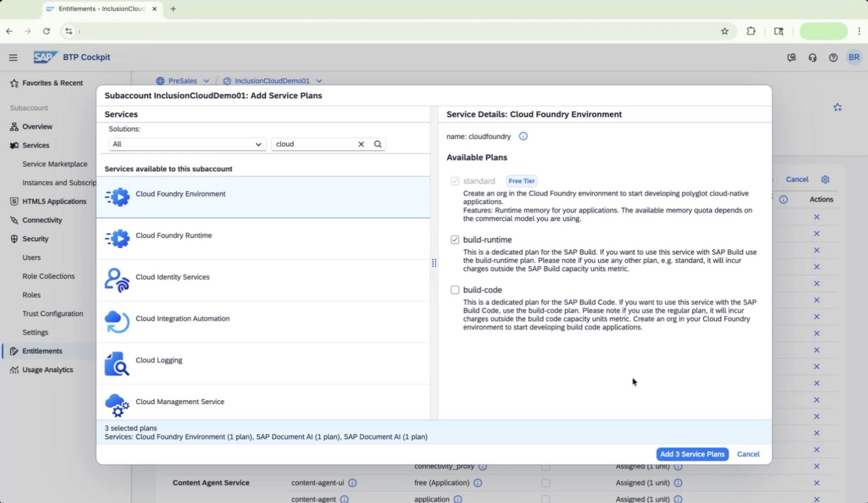Viewport: 868px width, 503px height.
Task: Click the Cloud Integration Automation icon
Action: click(x=117, y=321)
